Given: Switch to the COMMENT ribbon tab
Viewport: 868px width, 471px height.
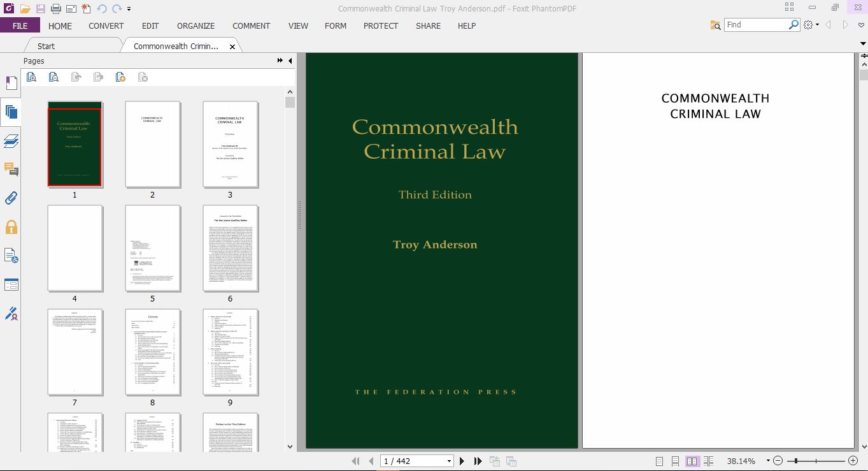Looking at the screenshot, I should click(x=252, y=25).
